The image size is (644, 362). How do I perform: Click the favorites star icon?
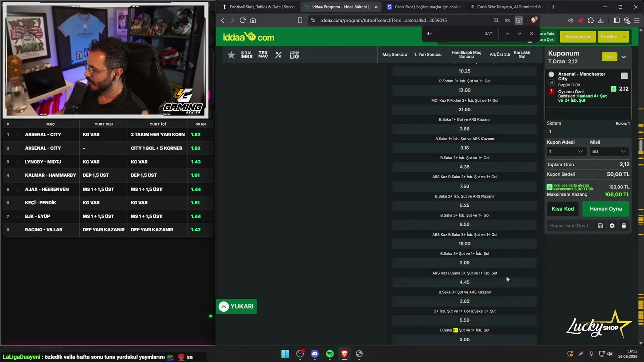click(x=231, y=55)
